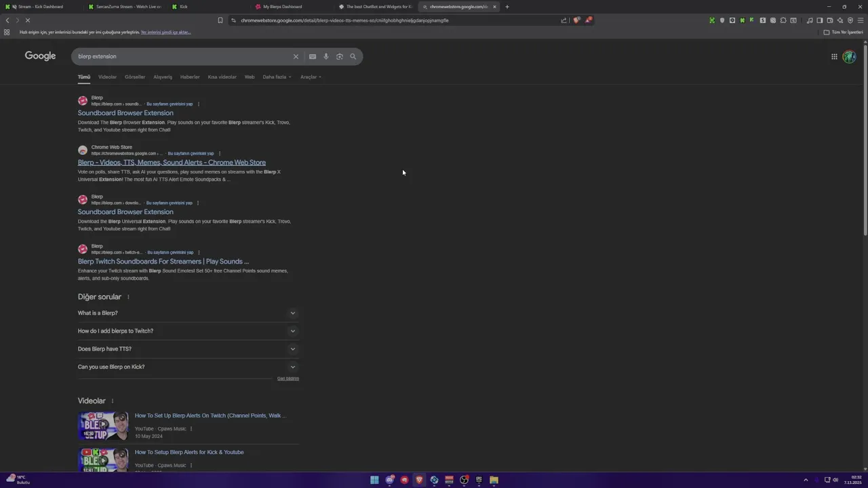Open the Brave Wallet icon in the toolbar
This screenshot has width=868, height=488.
830,20
